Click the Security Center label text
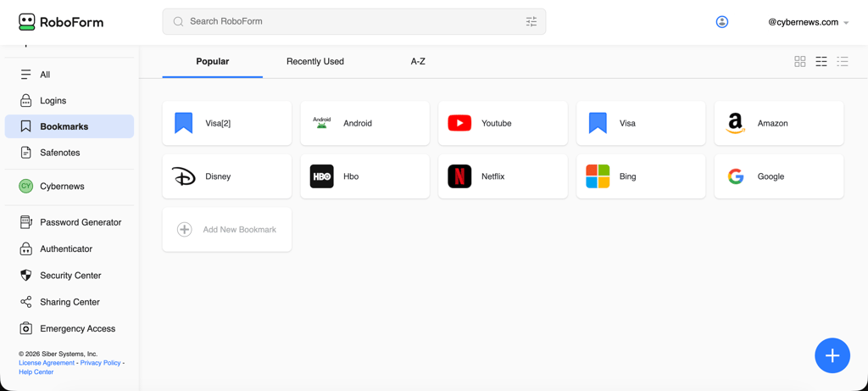The width and height of the screenshot is (868, 391). (x=70, y=276)
